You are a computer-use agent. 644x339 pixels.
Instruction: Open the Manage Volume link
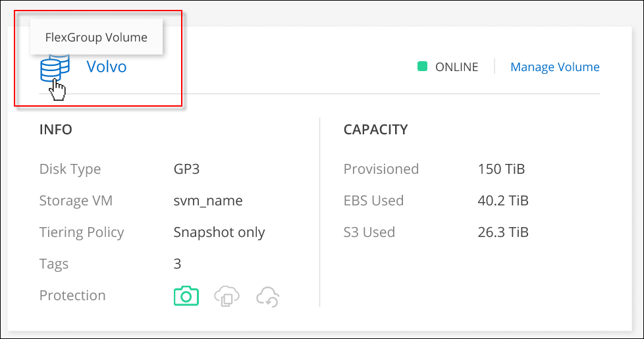[554, 66]
